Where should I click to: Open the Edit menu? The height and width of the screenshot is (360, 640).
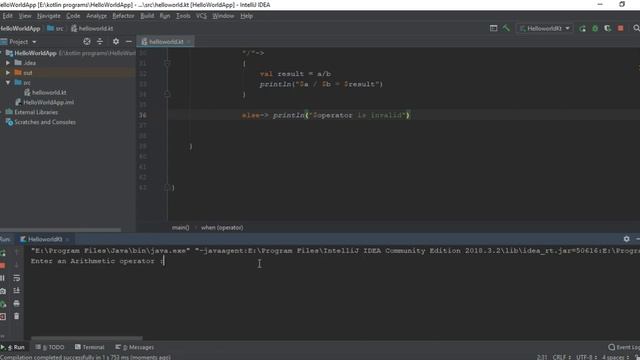[x=7, y=16]
